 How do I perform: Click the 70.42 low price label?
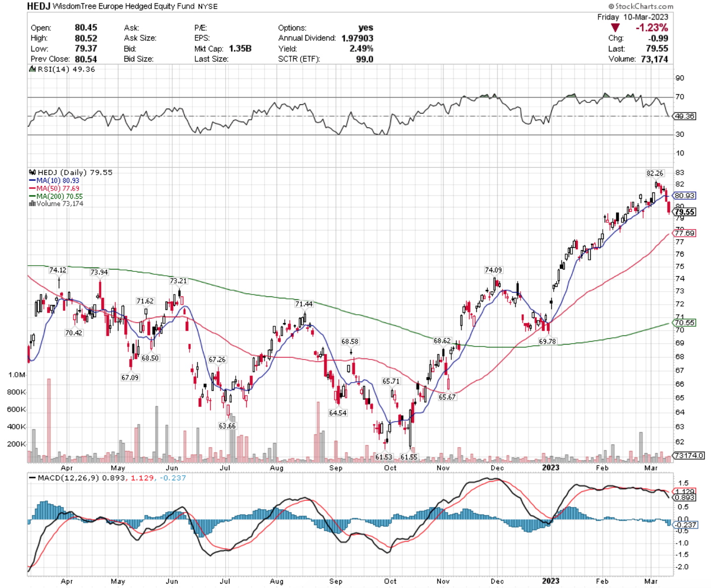(74, 333)
